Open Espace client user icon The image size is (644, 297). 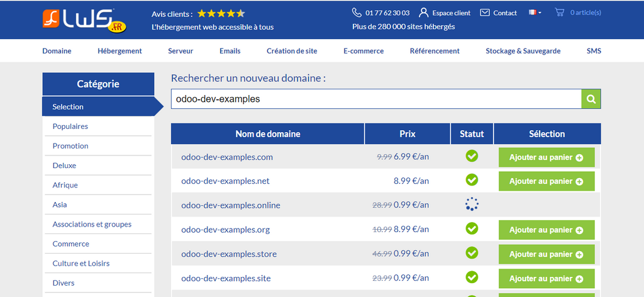(424, 13)
